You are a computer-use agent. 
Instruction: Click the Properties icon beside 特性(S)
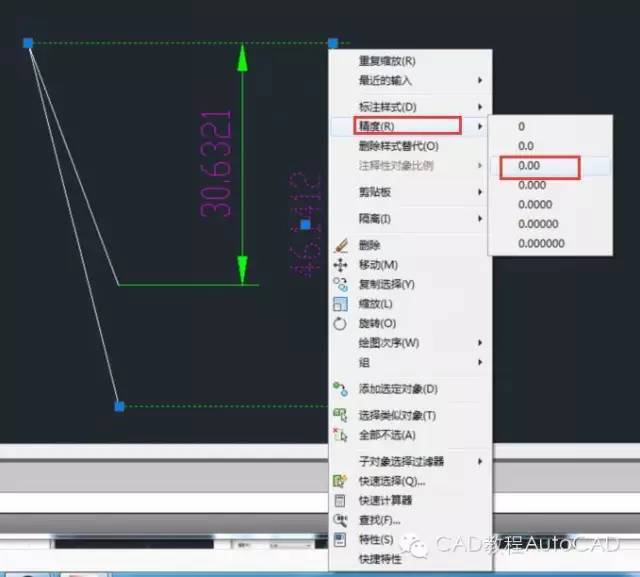tap(340, 539)
